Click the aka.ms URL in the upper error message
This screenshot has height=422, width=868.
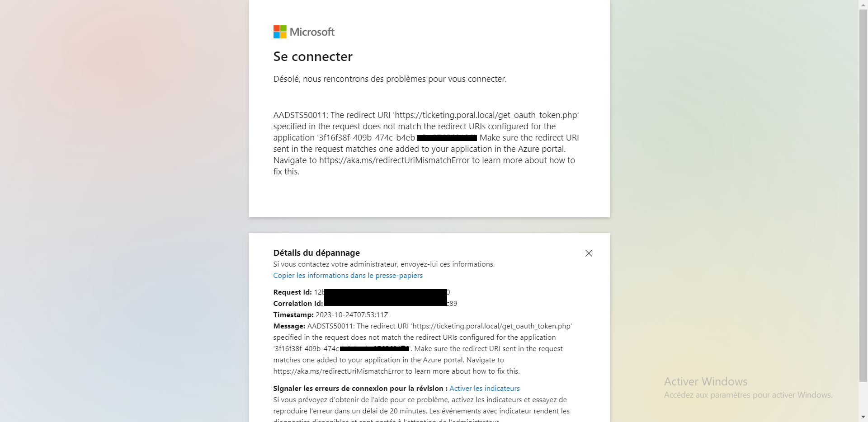tap(394, 160)
